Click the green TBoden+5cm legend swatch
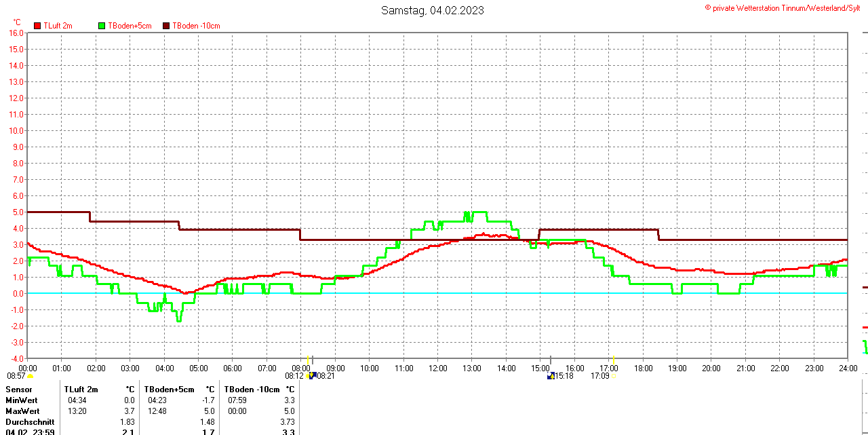 click(102, 26)
